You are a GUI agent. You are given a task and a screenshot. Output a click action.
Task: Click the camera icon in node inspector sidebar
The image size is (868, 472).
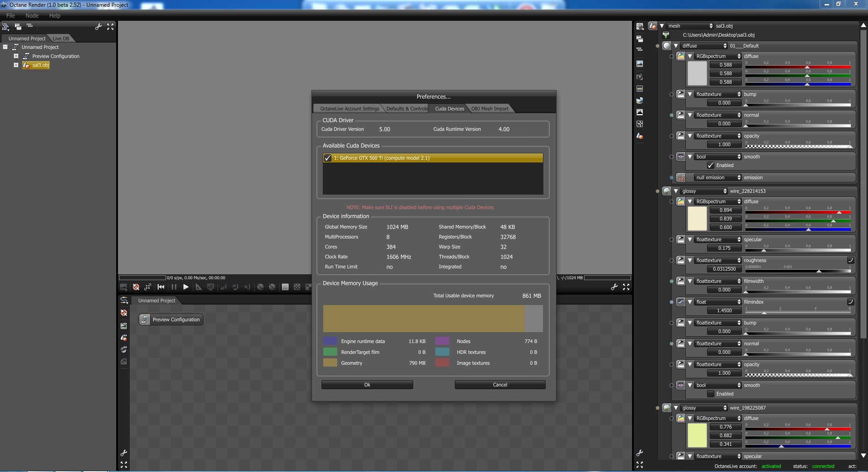640,76
